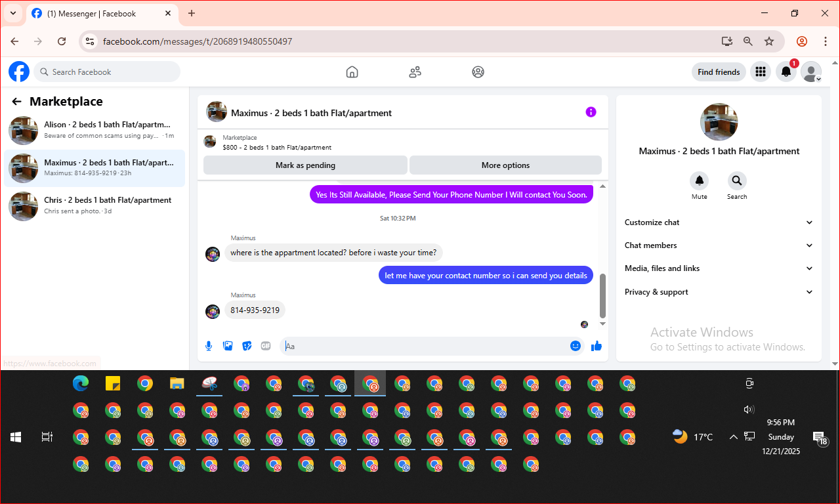Screen dimensions: 840x504
Task: Click the 814-935-9219 message bubble
Action: click(255, 310)
